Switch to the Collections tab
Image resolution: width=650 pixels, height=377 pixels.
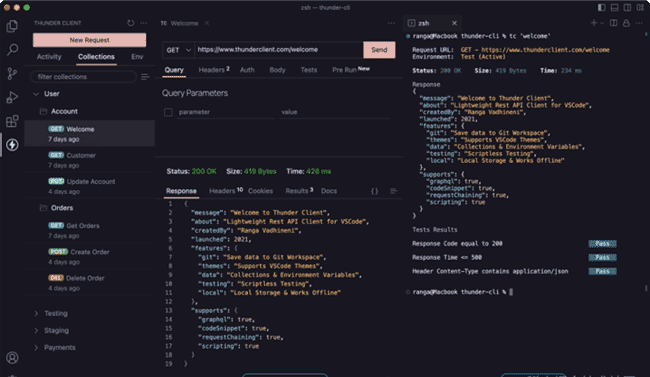[x=96, y=57]
